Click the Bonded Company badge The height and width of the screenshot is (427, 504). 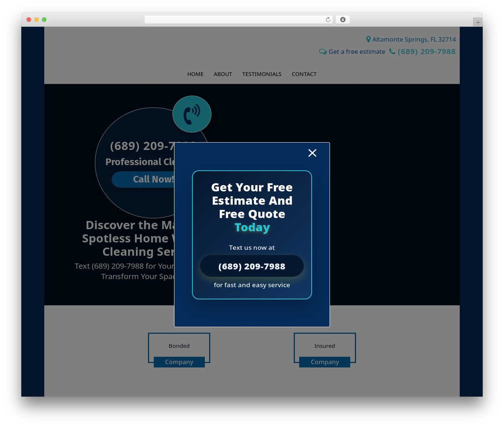179,350
